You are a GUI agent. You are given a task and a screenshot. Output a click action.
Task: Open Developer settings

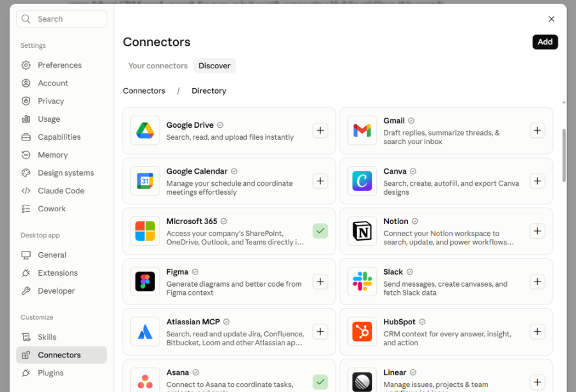coord(61,291)
